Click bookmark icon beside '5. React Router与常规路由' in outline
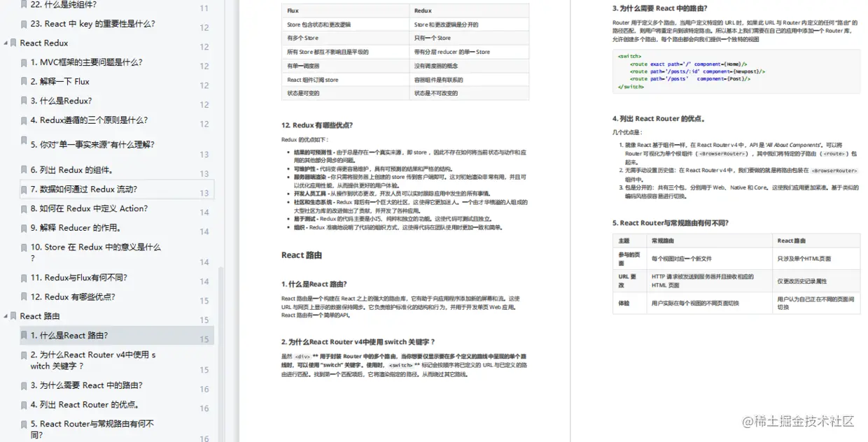 pyautogui.click(x=24, y=425)
